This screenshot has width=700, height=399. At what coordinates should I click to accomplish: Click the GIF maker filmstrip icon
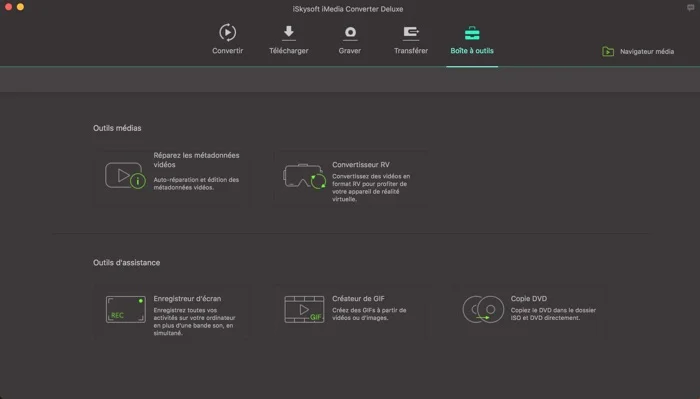point(304,309)
